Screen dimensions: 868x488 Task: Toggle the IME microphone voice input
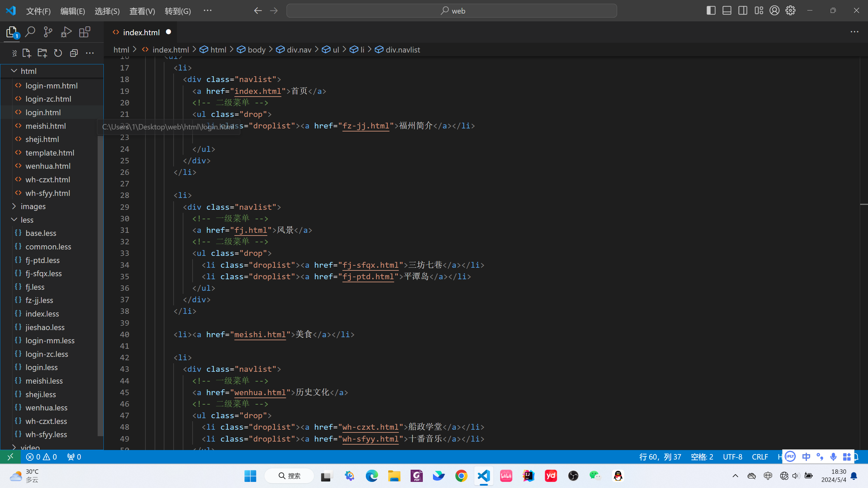(833, 457)
